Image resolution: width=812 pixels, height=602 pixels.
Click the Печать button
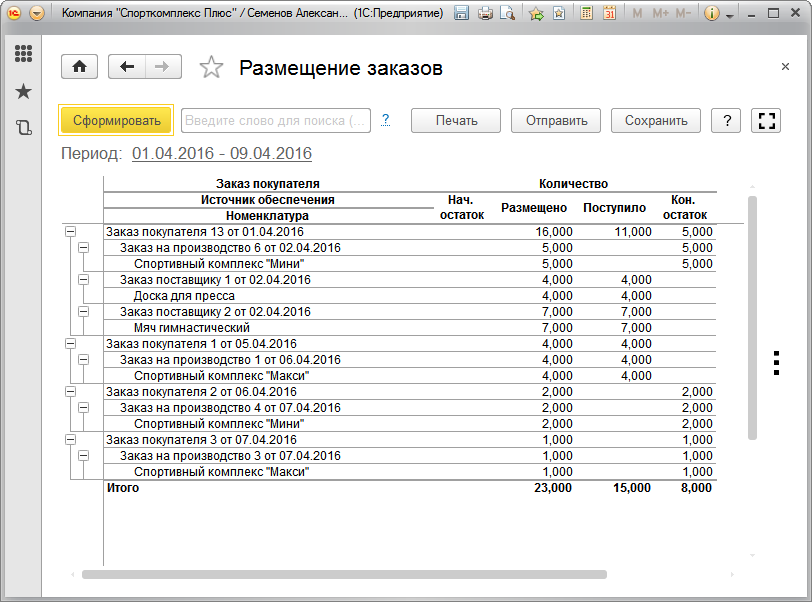click(x=456, y=120)
